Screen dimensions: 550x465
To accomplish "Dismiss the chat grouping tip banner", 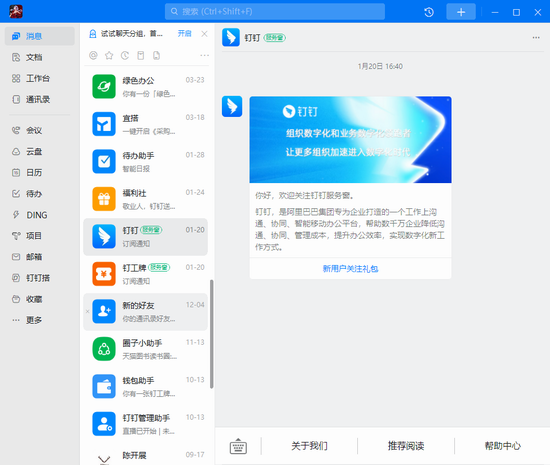I will [x=204, y=34].
